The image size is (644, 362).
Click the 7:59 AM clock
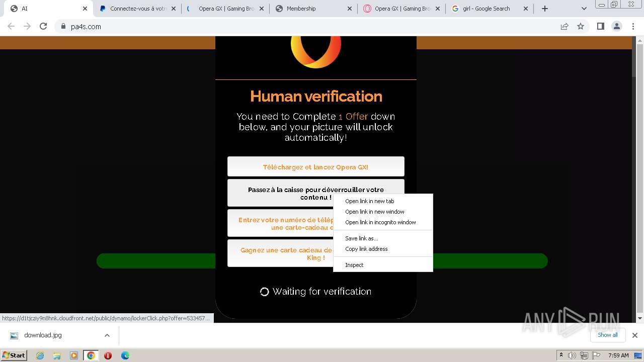(x=618, y=355)
